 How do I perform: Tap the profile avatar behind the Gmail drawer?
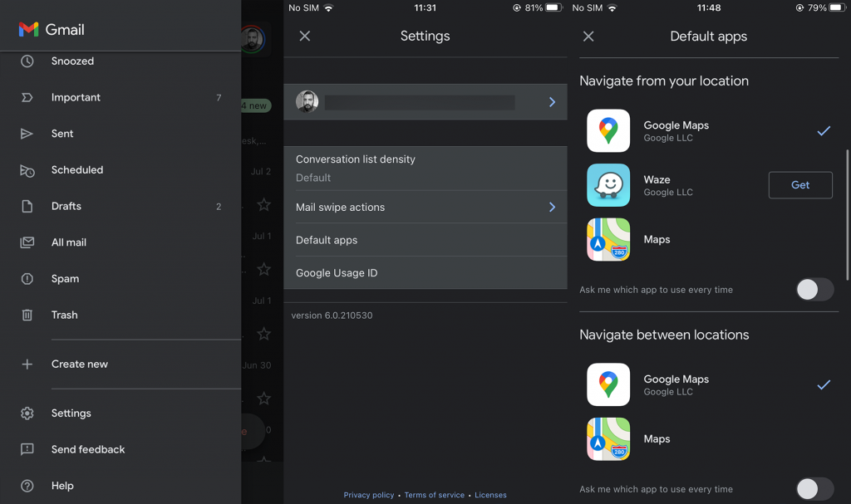click(253, 39)
